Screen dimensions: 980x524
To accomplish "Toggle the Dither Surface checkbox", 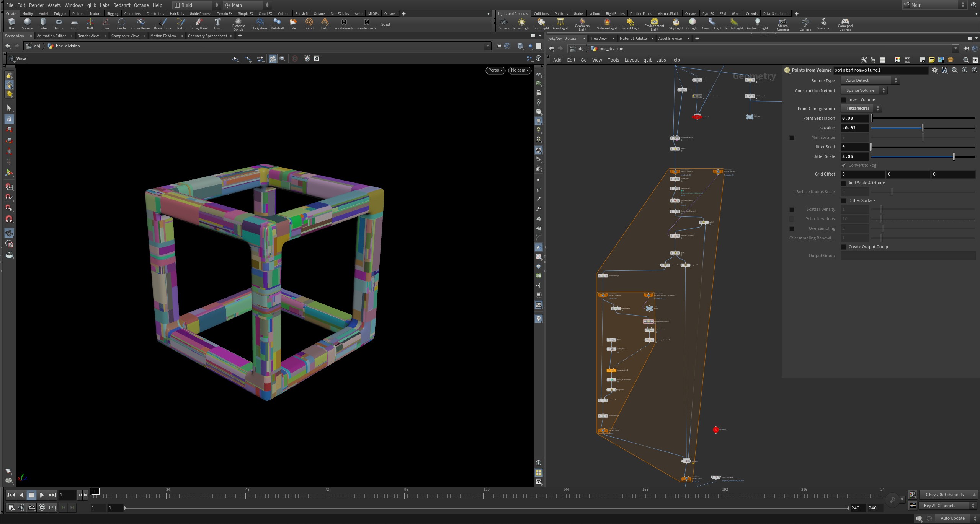I will pos(843,201).
